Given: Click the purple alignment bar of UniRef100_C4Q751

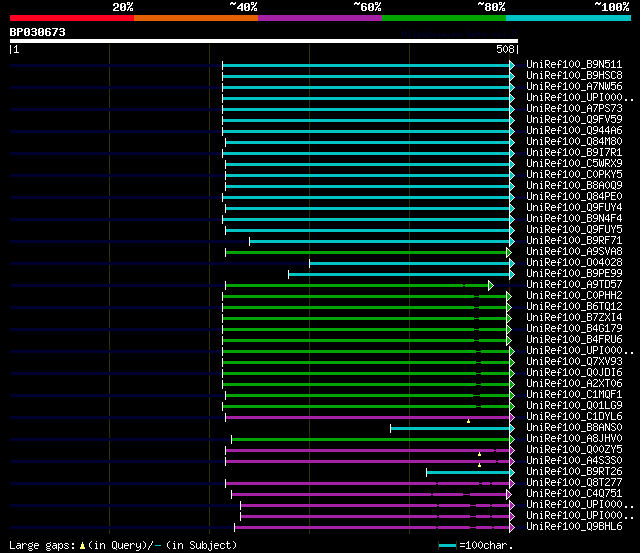Looking at the screenshot, I should [x=369, y=495].
